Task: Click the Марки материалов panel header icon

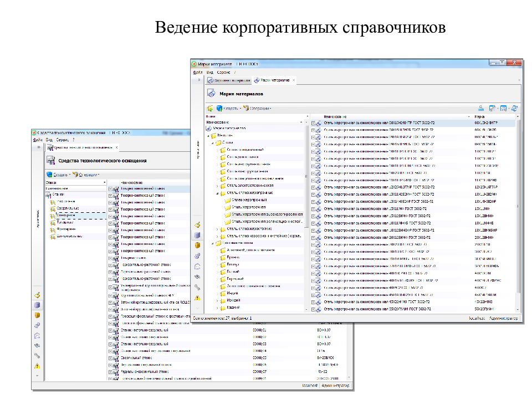Action: click(x=211, y=93)
